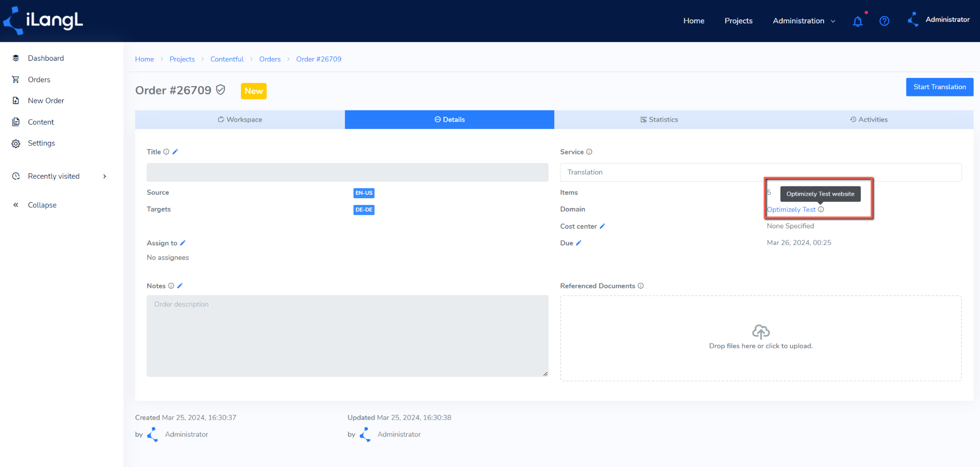Open Content in the sidebar

(x=41, y=122)
